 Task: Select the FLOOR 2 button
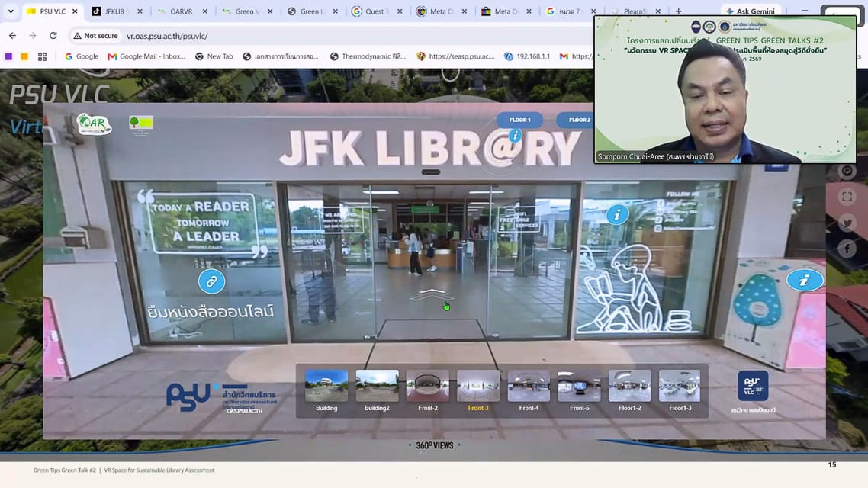tap(576, 120)
